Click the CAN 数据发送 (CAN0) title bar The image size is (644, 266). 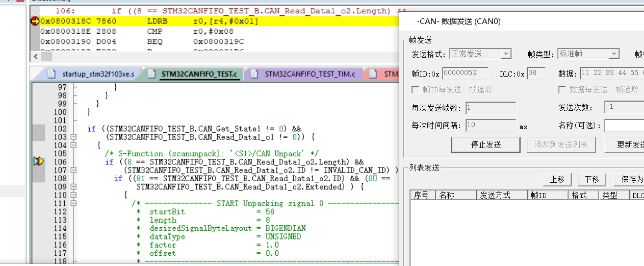(x=522, y=21)
